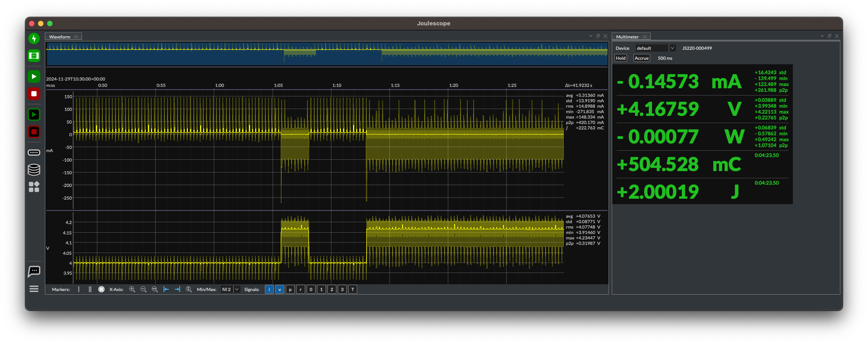868x344 pixels.
Task: Add a dual marker from Markers toolbar
Action: [x=90, y=289]
